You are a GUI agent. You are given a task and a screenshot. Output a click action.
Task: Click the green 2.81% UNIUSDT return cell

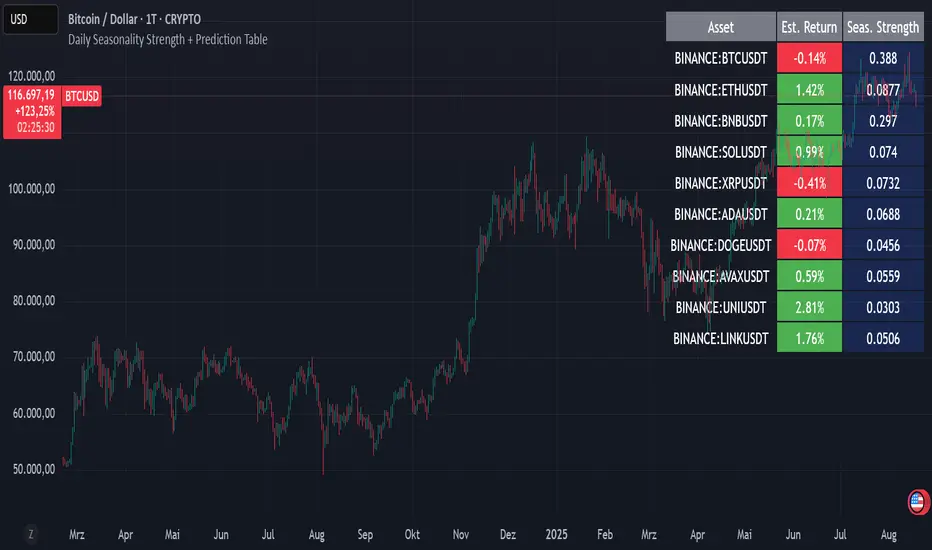[x=809, y=307]
